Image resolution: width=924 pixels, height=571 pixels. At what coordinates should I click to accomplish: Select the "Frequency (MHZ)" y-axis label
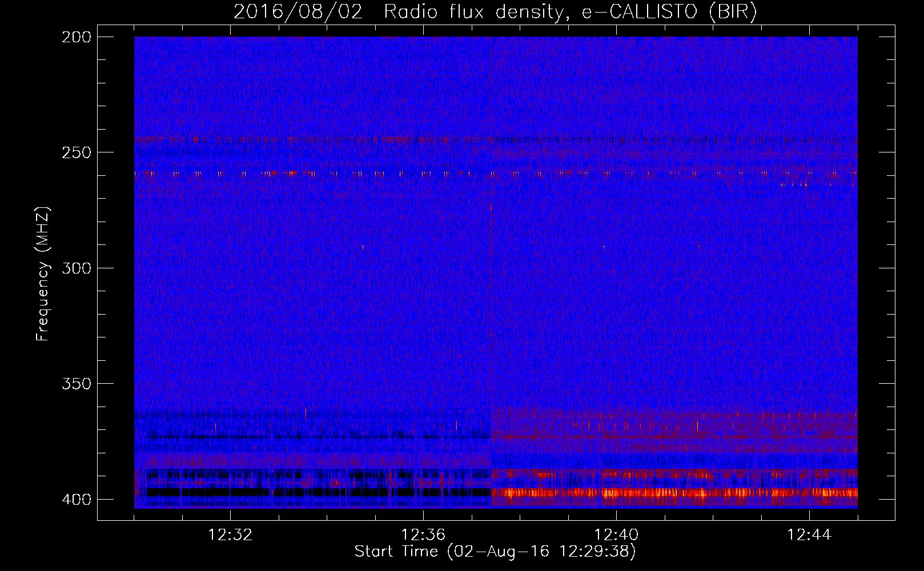(x=43, y=274)
